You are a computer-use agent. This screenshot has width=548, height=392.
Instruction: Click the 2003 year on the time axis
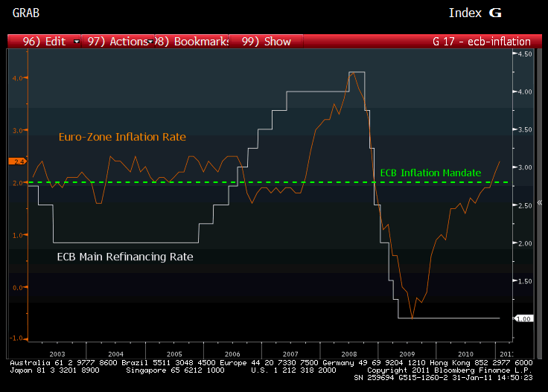point(58,353)
